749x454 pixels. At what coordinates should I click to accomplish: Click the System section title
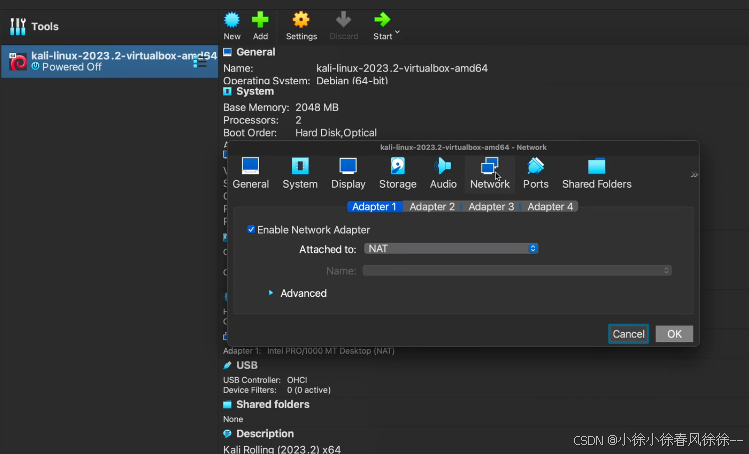[255, 91]
